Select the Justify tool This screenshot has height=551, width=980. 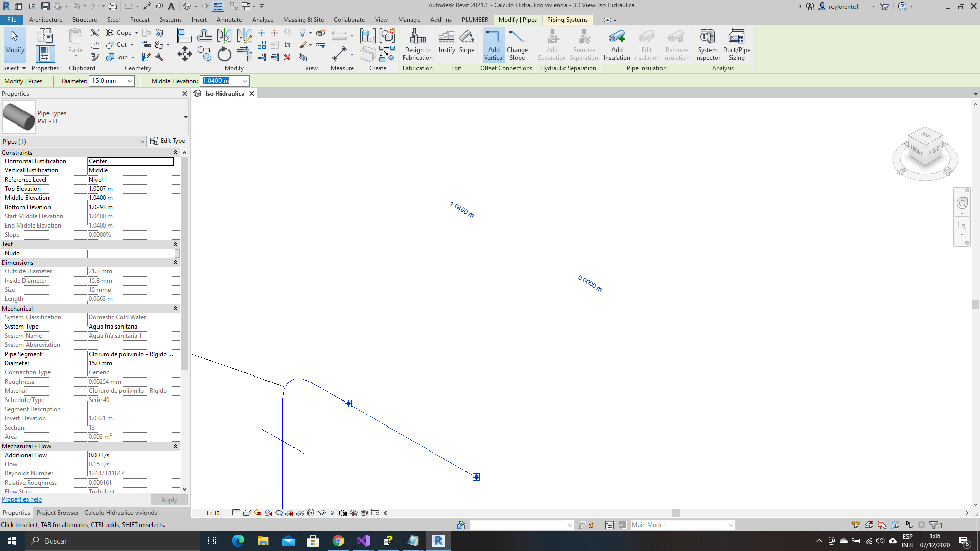[446, 45]
